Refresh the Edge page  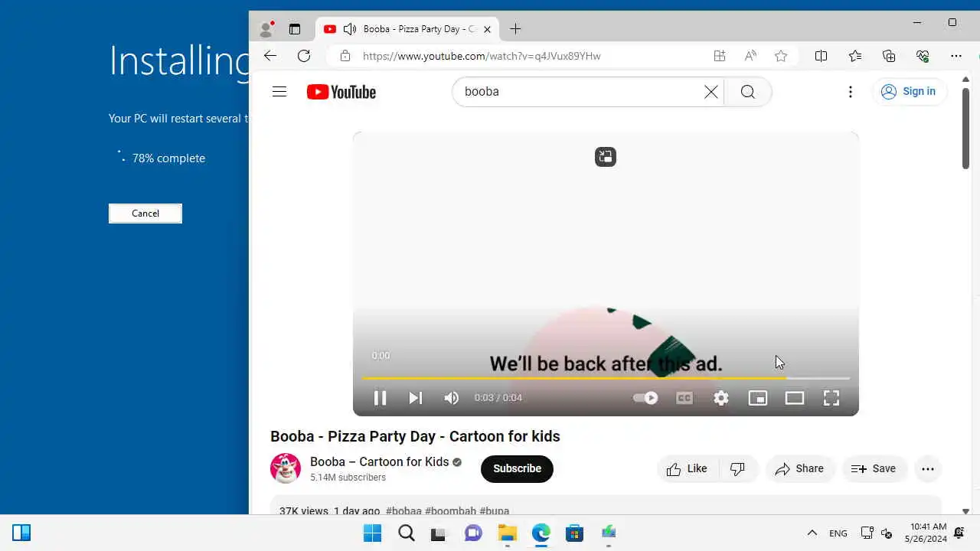pos(304,56)
